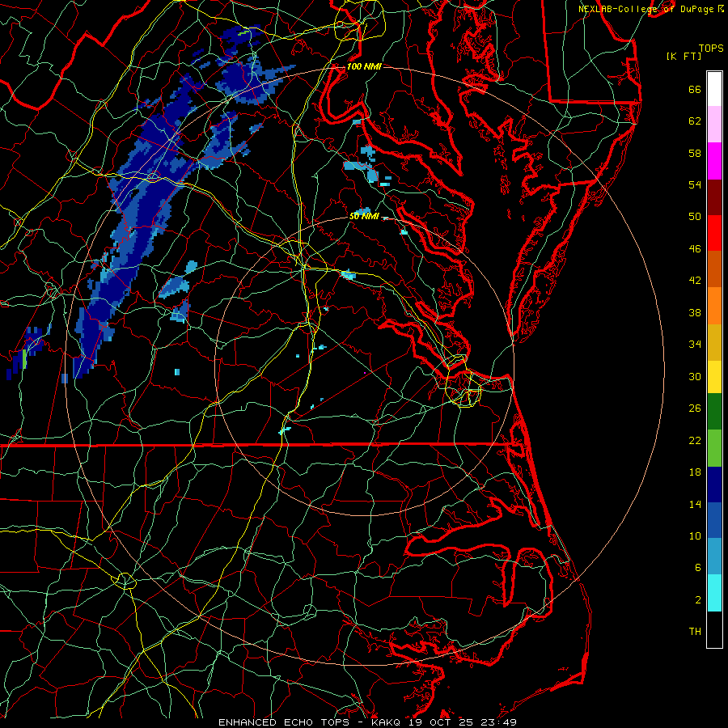Select the '14' legend value

click(x=695, y=504)
